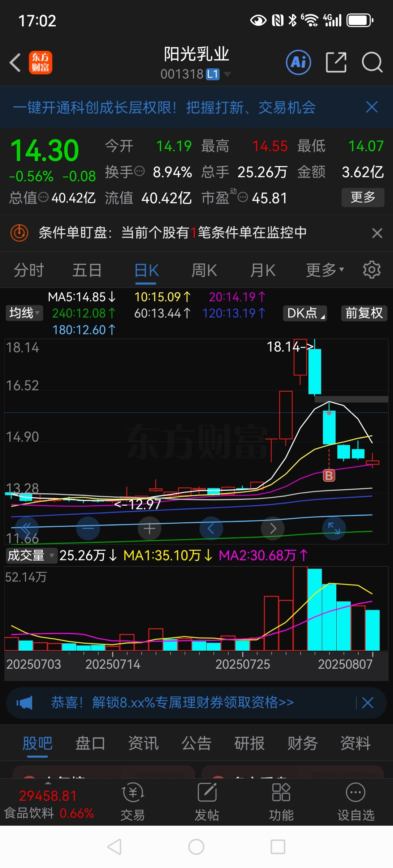Viewport: 393px width, 868px height.
Task: Launch the Ai assistant icon
Action: [x=298, y=62]
